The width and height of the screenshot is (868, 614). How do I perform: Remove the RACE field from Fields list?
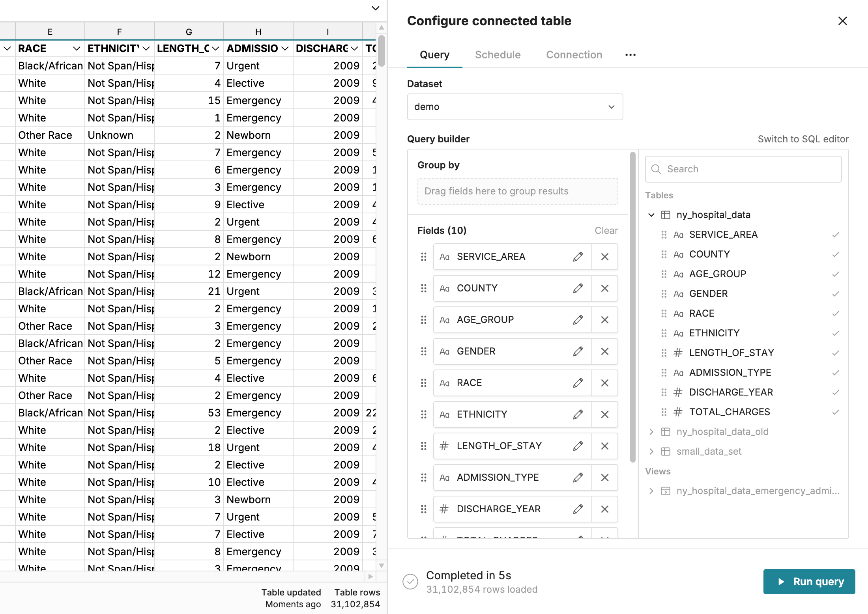604,383
